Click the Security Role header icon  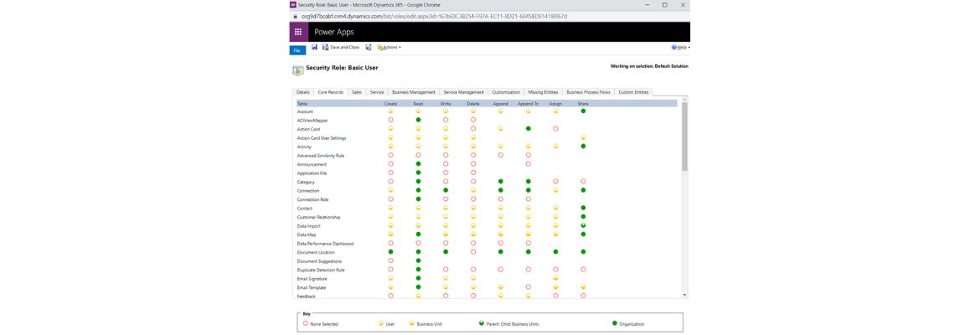pyautogui.click(x=297, y=70)
